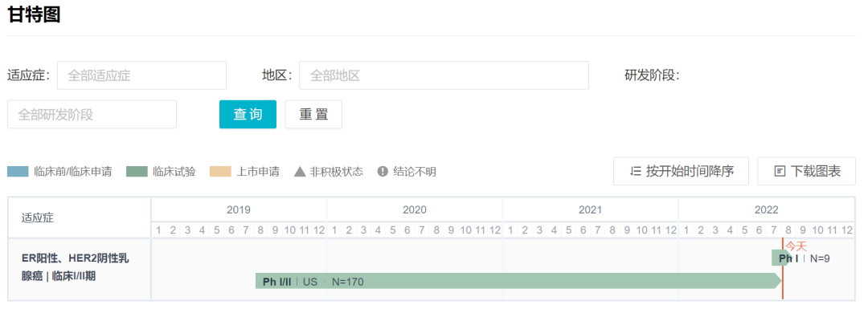Viewport: 868px width, 313px height.
Task: Click the 2020 year header
Action: click(415, 210)
